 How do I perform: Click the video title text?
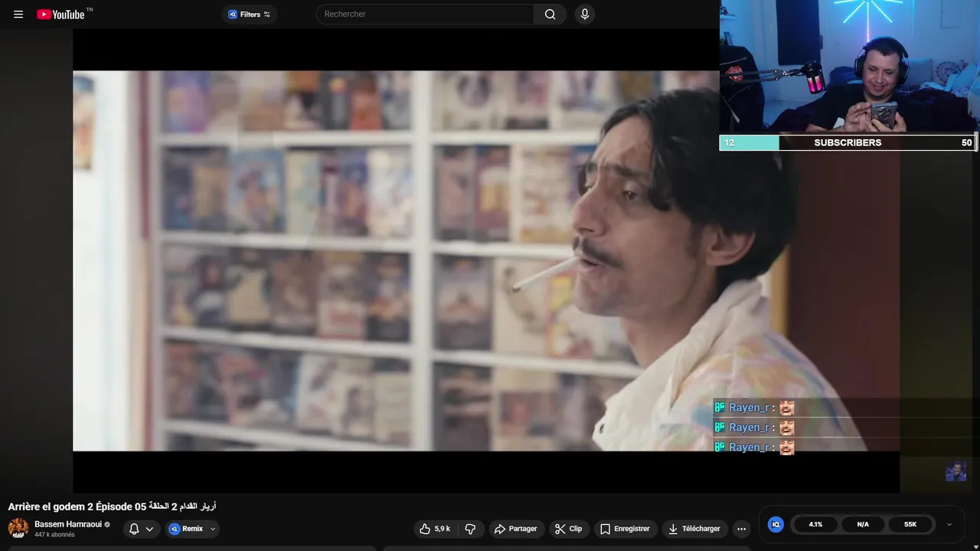[x=113, y=507]
